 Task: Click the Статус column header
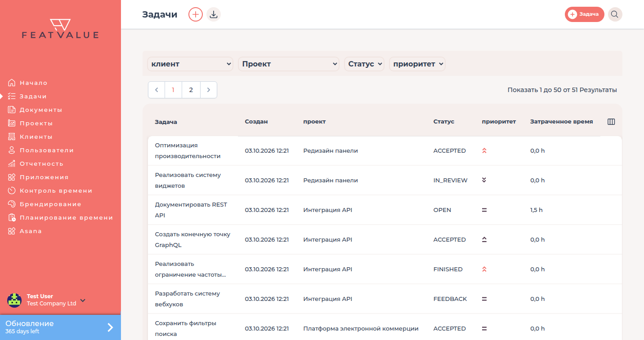444,122
